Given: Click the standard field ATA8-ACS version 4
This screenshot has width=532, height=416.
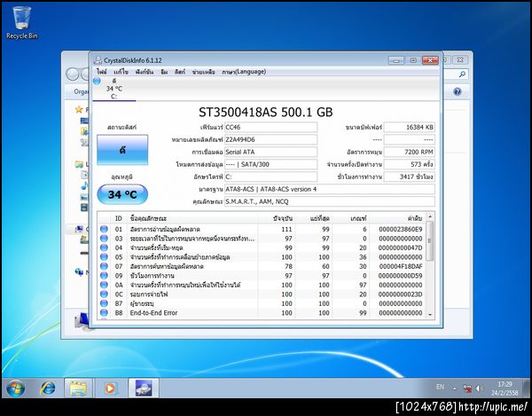Looking at the screenshot, I should coord(330,189).
